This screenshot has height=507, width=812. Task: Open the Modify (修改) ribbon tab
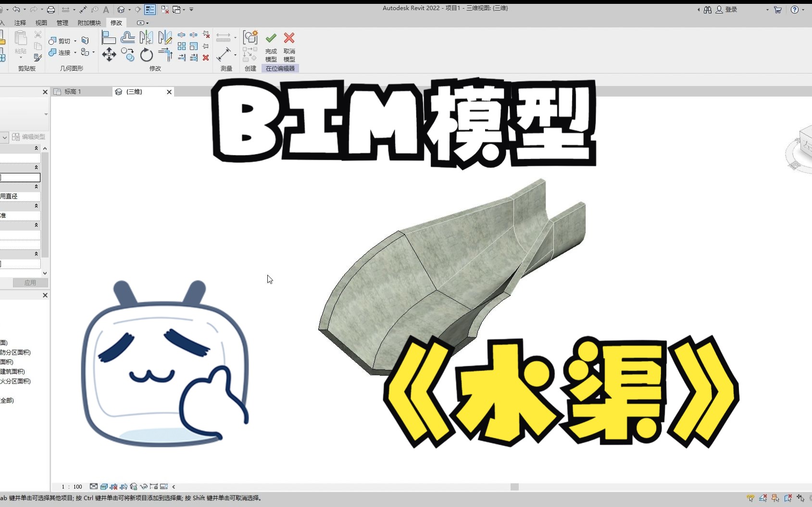pyautogui.click(x=116, y=23)
